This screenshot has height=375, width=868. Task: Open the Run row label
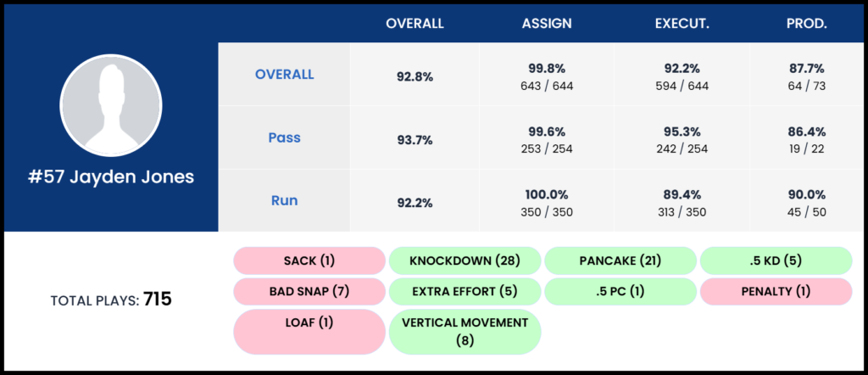click(x=284, y=201)
